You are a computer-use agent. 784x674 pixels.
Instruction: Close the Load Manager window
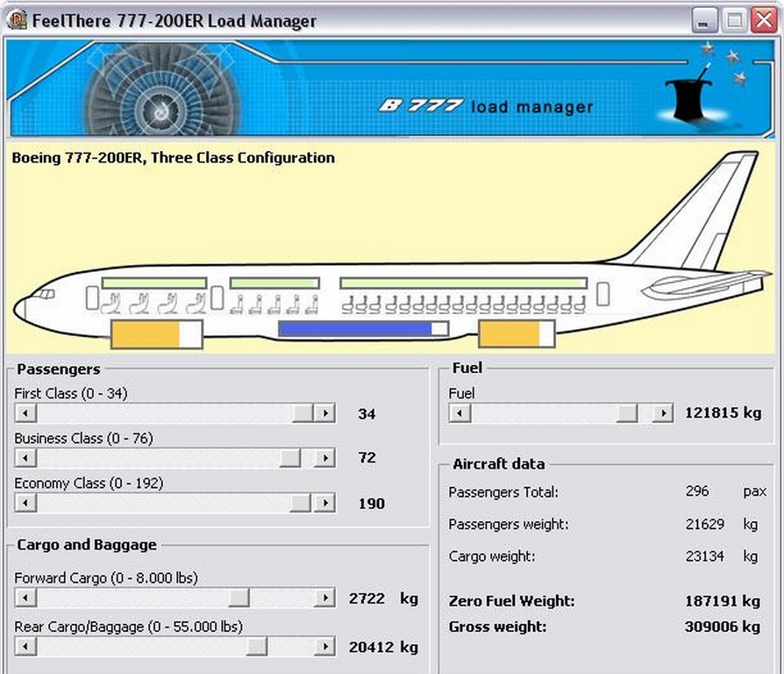(764, 20)
